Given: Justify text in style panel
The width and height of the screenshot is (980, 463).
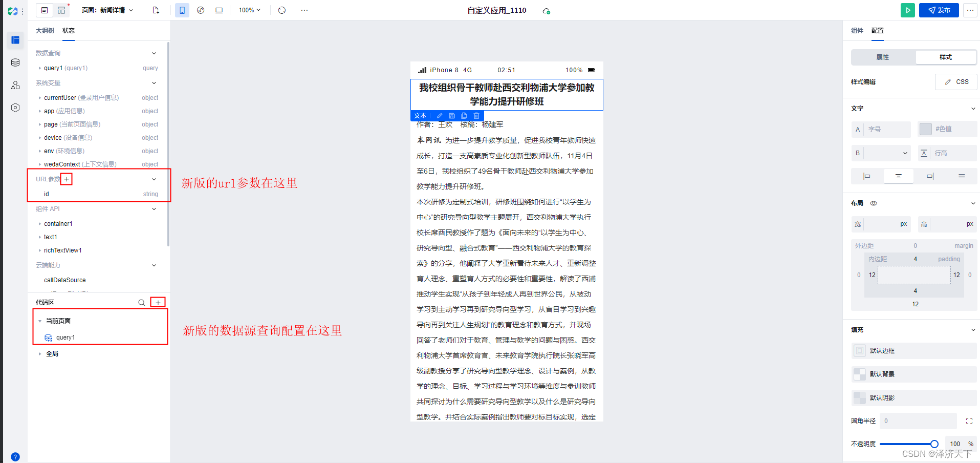Looking at the screenshot, I should point(962,176).
